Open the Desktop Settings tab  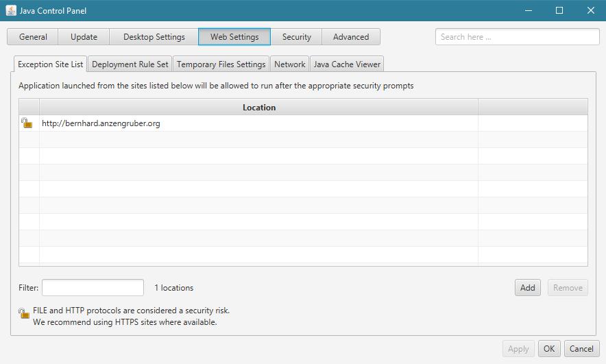click(x=154, y=37)
